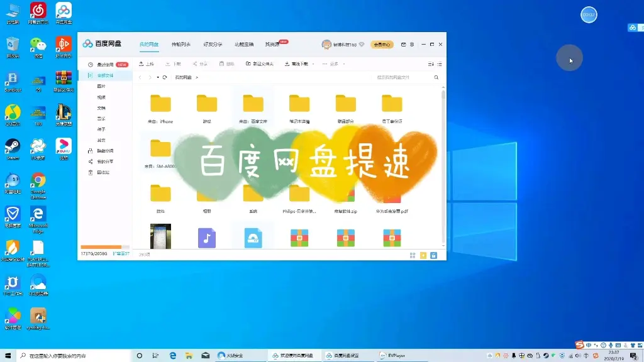Click the Windows taskbar search box

pyautogui.click(x=74, y=356)
